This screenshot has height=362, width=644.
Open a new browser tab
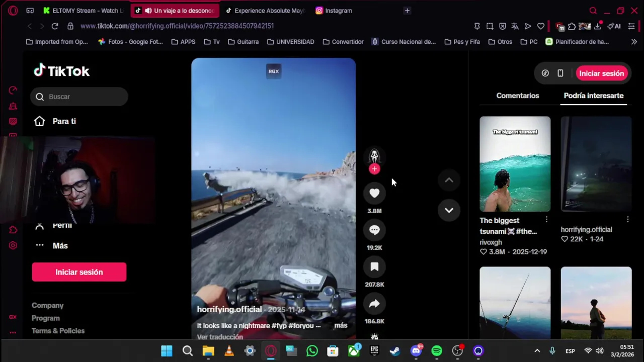coord(407,11)
